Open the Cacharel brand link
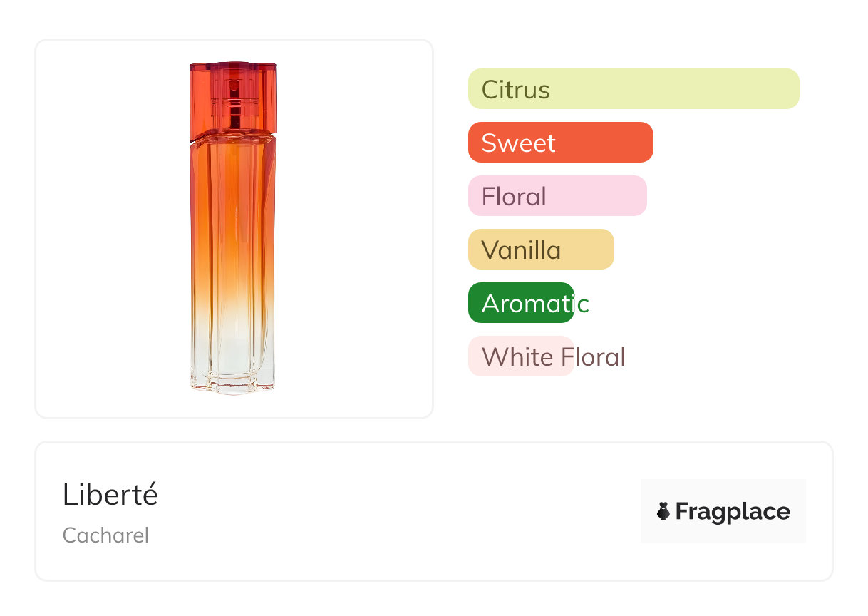The image size is (868, 616). (105, 535)
